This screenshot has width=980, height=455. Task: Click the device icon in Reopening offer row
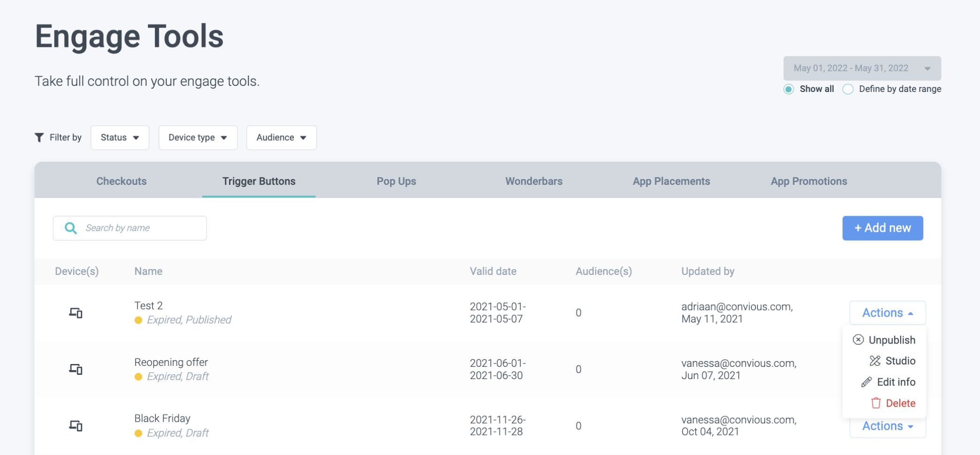[x=76, y=369]
